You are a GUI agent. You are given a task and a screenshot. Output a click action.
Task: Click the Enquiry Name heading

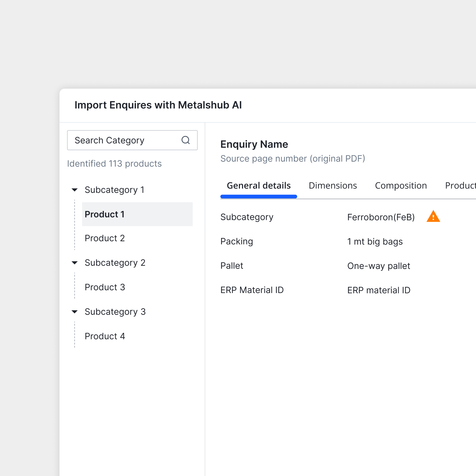[x=254, y=144]
